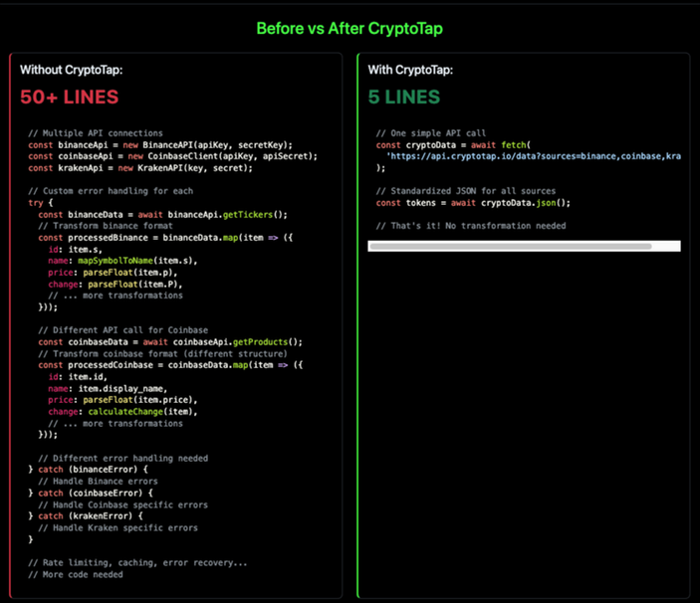The height and width of the screenshot is (603, 700).
Task: Click the 'const binanceApi = new BinanceAPI' line
Action: point(160,145)
